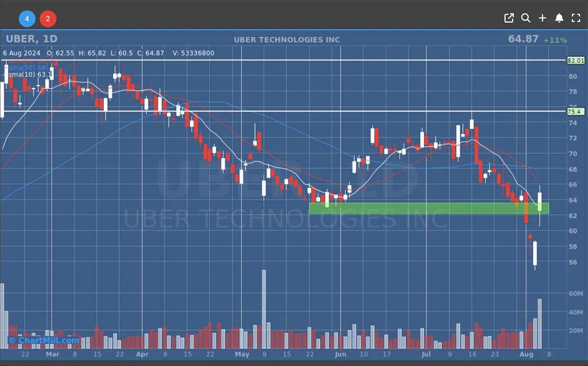Open the ChartMill.com watermark link

coord(44,340)
